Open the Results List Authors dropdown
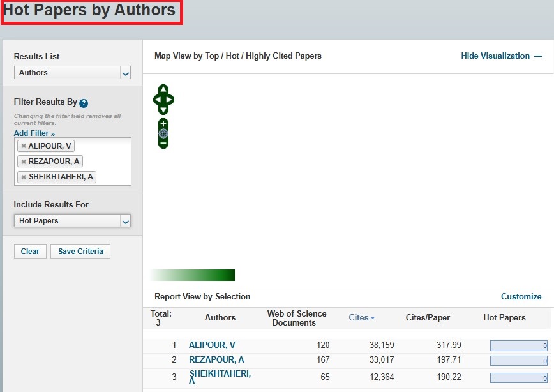 72,73
